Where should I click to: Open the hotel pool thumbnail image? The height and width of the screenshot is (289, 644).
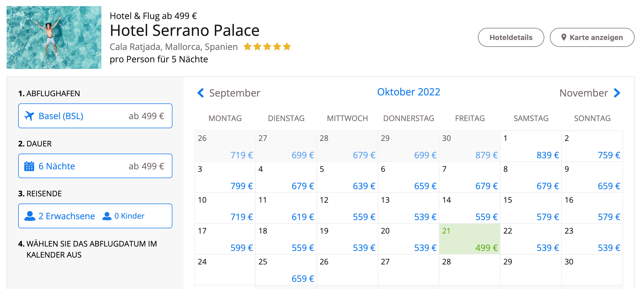pos(54,38)
